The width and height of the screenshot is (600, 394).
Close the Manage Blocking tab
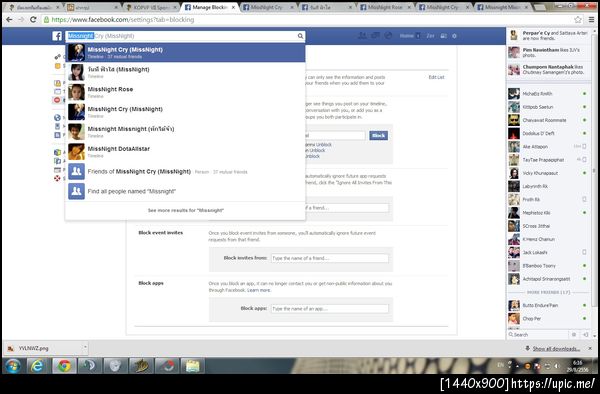(233, 7)
